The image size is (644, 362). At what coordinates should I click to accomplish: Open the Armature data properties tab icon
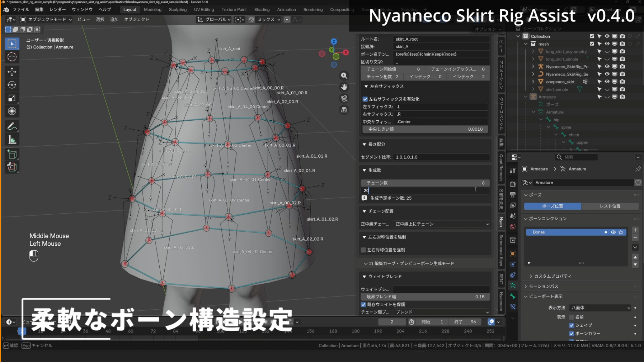[x=513, y=286]
